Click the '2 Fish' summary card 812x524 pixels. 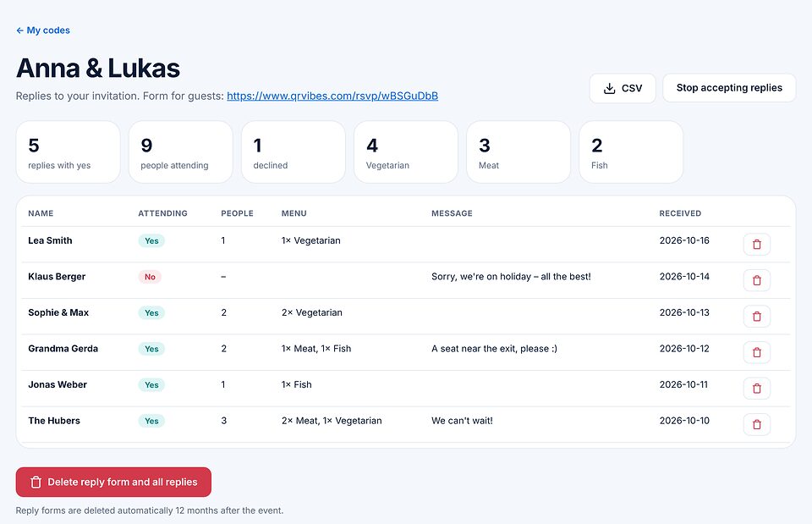click(x=631, y=152)
